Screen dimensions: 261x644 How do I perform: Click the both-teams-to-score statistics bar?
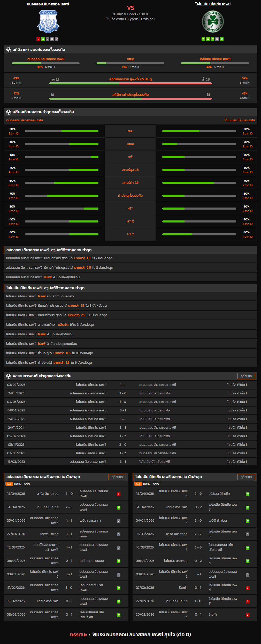tap(130, 99)
